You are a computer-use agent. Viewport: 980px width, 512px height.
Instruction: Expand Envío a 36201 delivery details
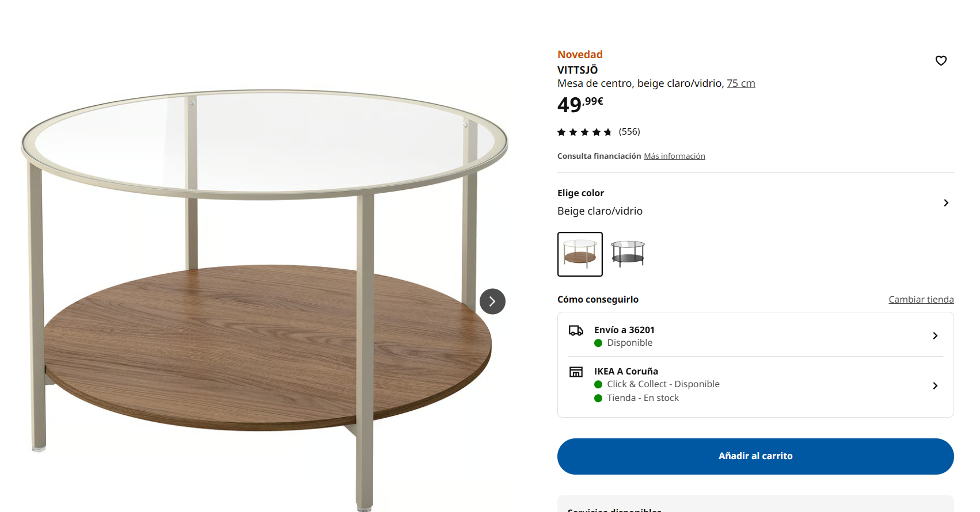pyautogui.click(x=755, y=335)
